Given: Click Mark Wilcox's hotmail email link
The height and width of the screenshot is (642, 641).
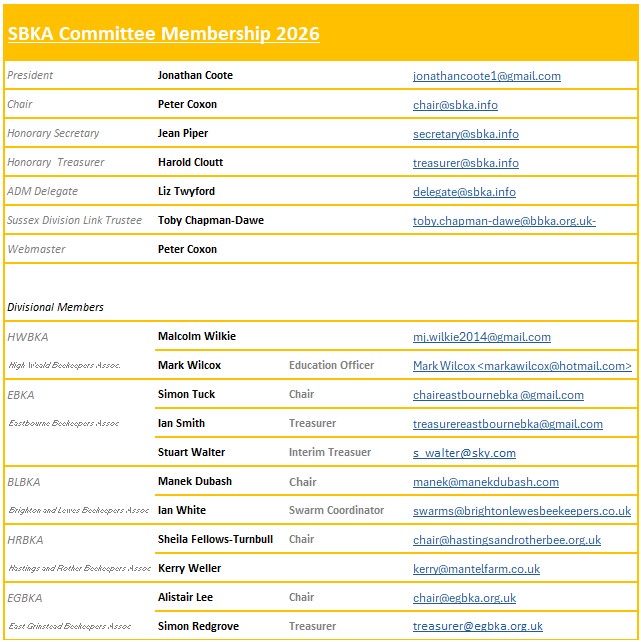Looking at the screenshot, I should click(522, 366).
